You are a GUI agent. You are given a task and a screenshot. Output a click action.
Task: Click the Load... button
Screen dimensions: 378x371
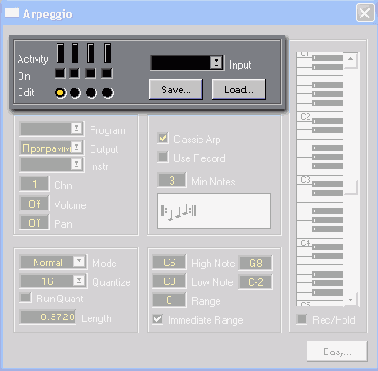(x=239, y=89)
